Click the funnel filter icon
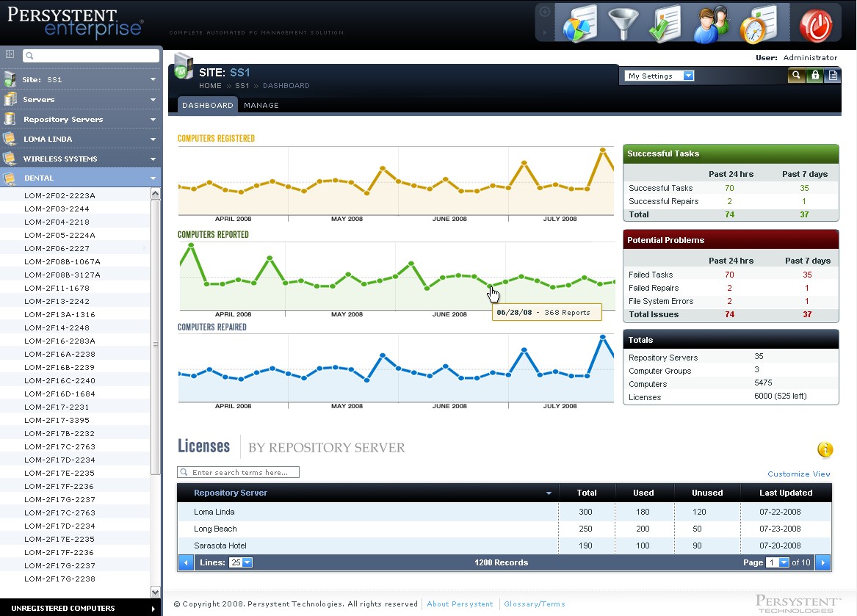Image resolution: width=857 pixels, height=616 pixels. [623, 24]
